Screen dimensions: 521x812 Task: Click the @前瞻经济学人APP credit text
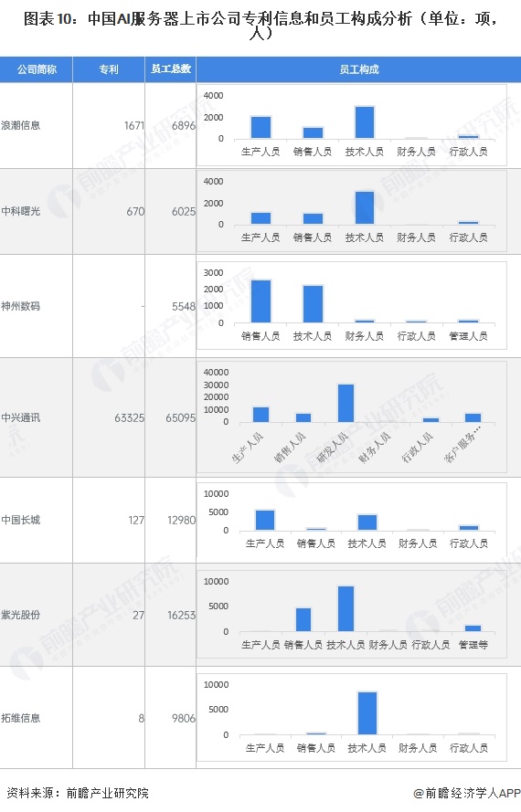[466, 793]
